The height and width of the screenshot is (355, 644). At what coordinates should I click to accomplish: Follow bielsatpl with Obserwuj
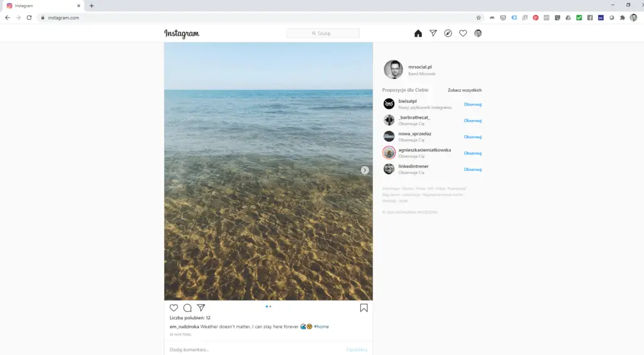[472, 104]
